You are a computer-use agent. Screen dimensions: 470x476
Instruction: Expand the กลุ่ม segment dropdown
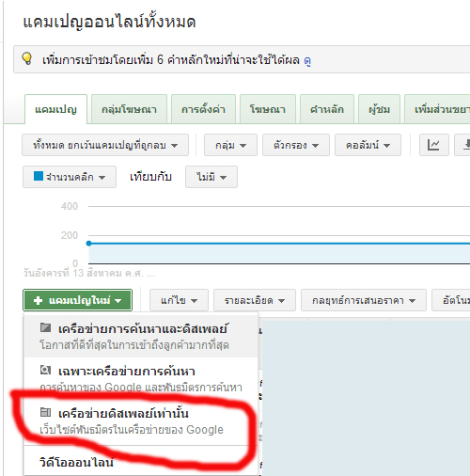(x=230, y=145)
